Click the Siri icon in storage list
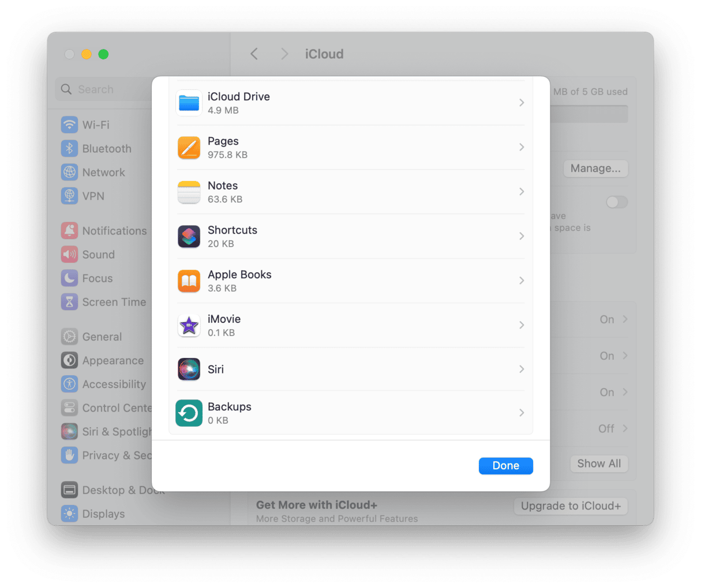This screenshot has height=588, width=701. [x=189, y=369]
